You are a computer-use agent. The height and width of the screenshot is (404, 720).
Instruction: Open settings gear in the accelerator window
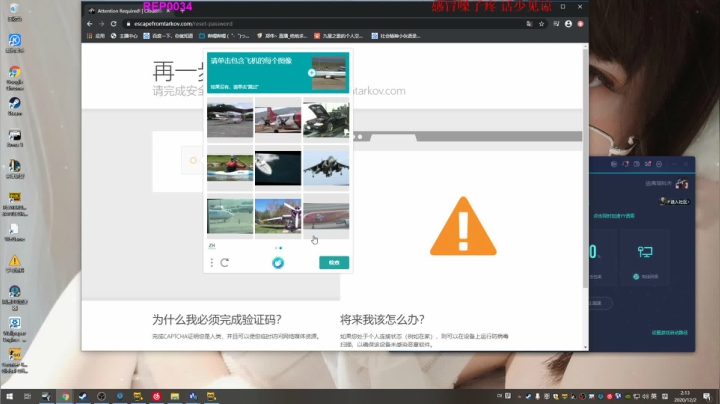[659, 164]
